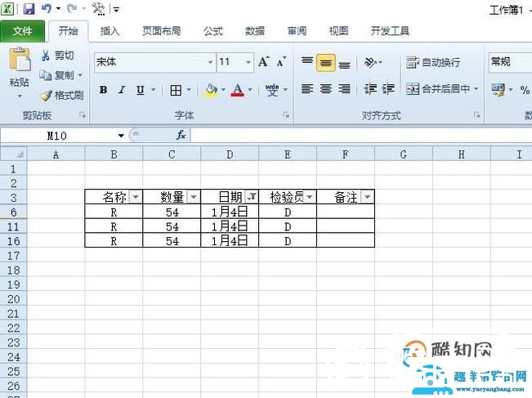The width and height of the screenshot is (532, 398).
Task: Click the text orientation icon
Action: pos(370,62)
